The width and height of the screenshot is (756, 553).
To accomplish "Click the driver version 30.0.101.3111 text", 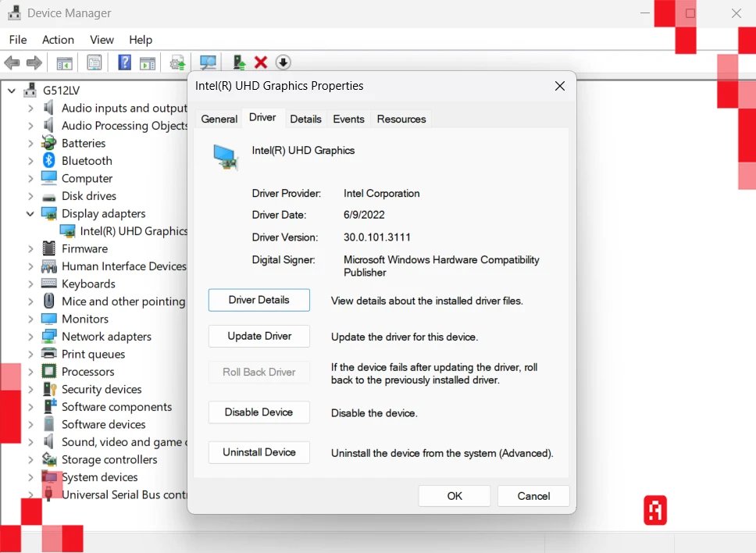I will click(377, 237).
